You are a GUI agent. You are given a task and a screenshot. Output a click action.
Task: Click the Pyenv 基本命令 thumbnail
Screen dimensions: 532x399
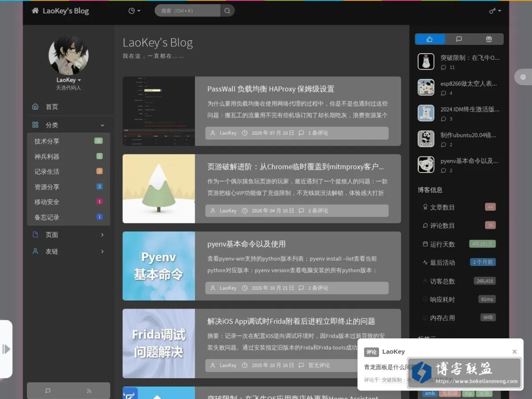159,266
